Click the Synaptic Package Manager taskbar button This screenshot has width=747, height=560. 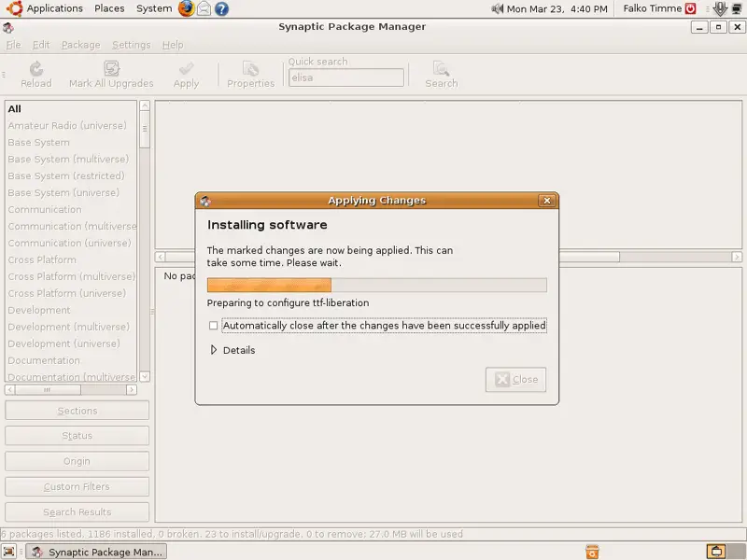tap(96, 552)
